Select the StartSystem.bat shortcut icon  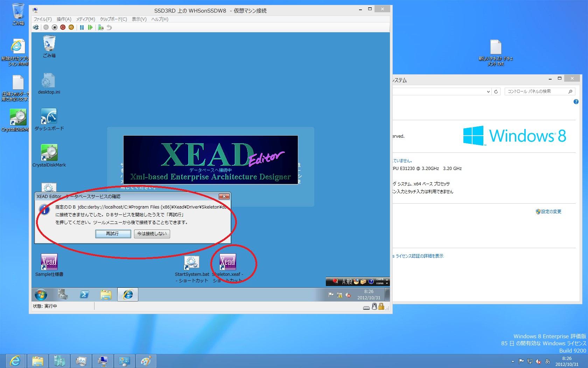tap(192, 269)
